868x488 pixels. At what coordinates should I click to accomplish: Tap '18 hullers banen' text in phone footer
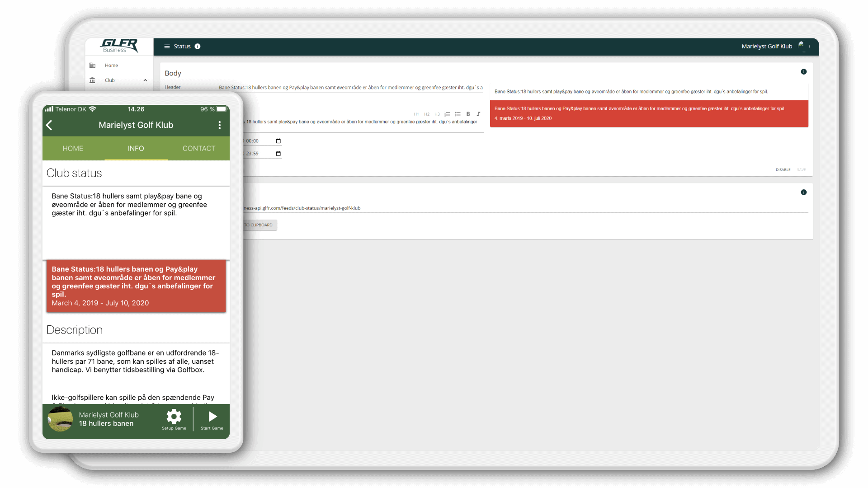pyautogui.click(x=106, y=424)
